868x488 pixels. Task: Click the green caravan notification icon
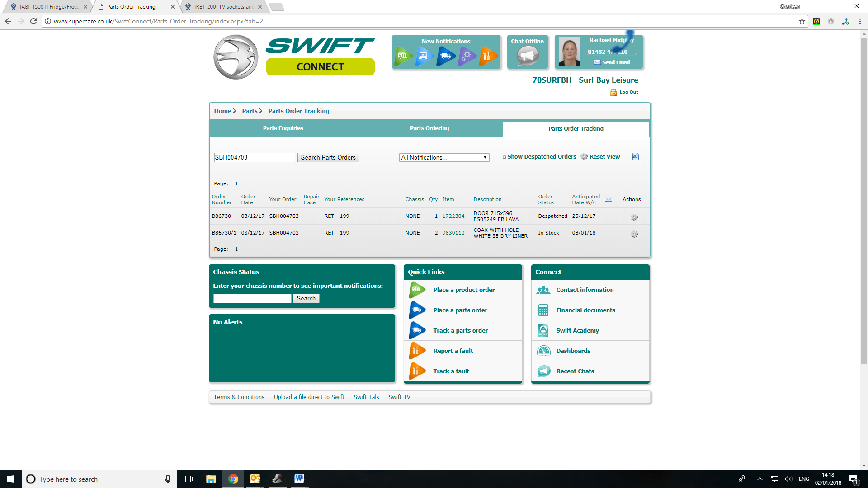pos(402,56)
